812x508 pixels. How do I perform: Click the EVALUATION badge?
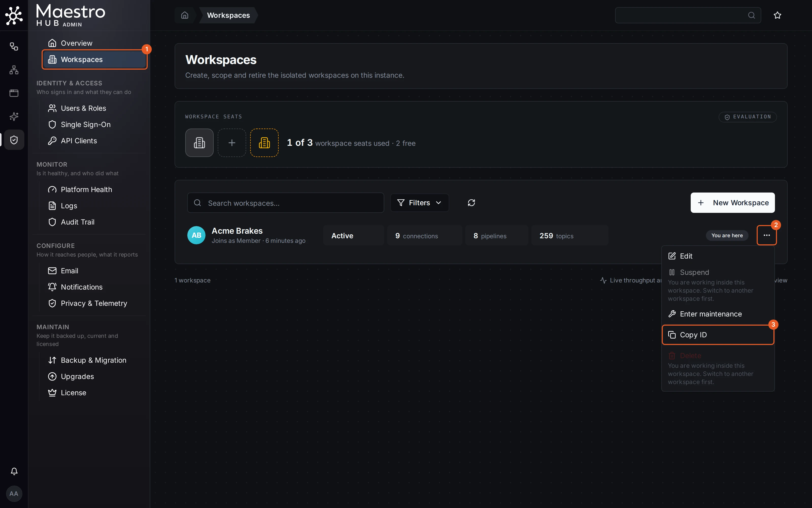pyautogui.click(x=748, y=117)
